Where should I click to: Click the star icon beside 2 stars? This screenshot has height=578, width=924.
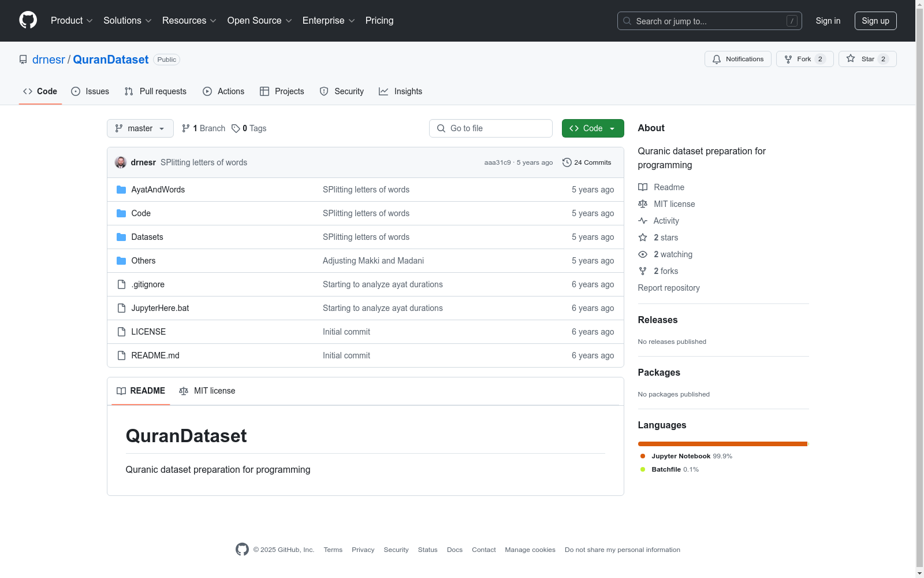pyautogui.click(x=643, y=238)
